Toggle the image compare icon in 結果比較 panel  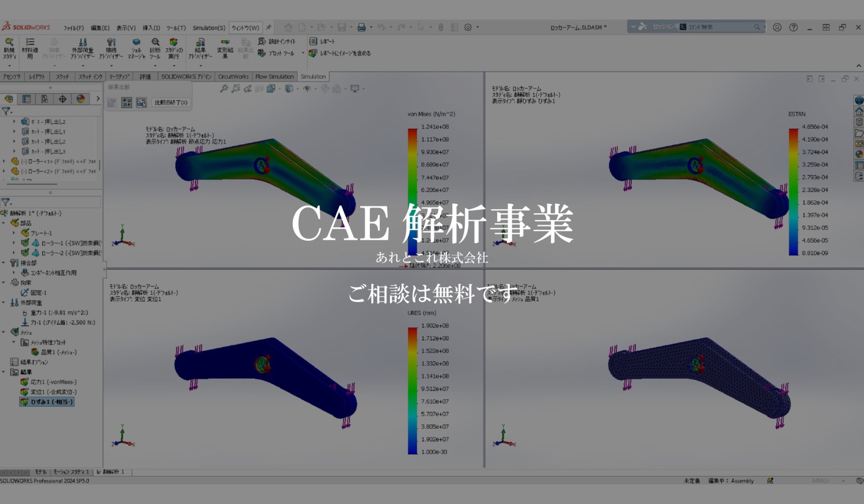click(x=141, y=103)
